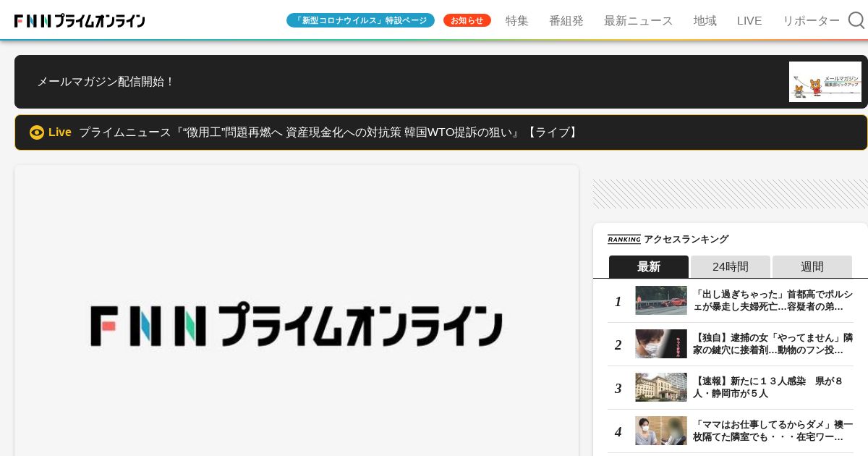Open the LIVE navigation item

(749, 20)
